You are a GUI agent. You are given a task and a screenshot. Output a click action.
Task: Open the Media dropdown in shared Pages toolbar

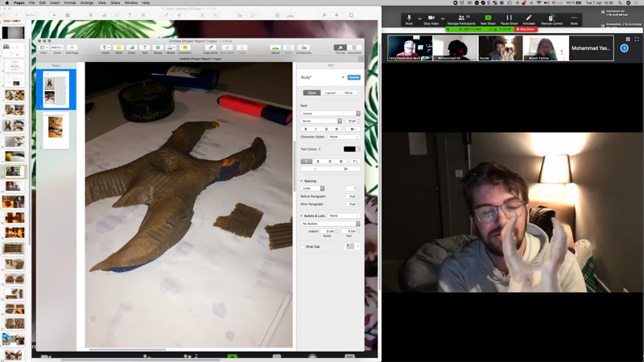tap(171, 49)
